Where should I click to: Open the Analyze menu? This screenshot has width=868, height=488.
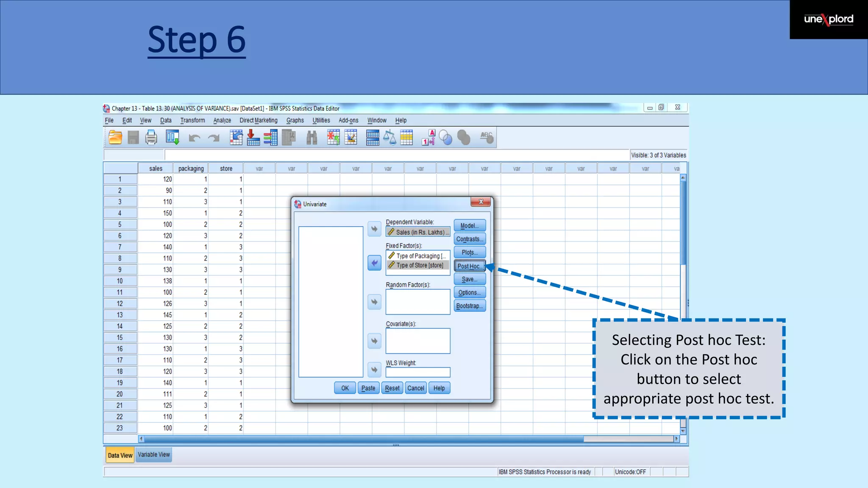coord(222,121)
